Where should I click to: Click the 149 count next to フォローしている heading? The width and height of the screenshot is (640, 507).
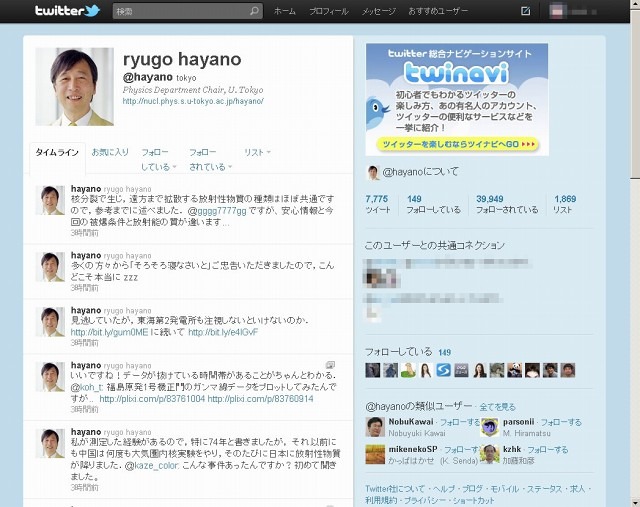point(444,352)
